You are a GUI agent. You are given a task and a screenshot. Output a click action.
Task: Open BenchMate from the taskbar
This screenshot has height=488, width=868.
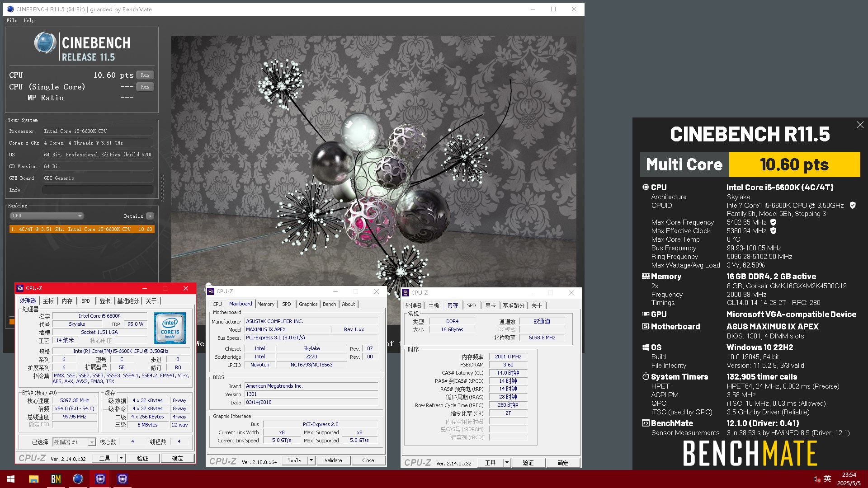(56, 479)
